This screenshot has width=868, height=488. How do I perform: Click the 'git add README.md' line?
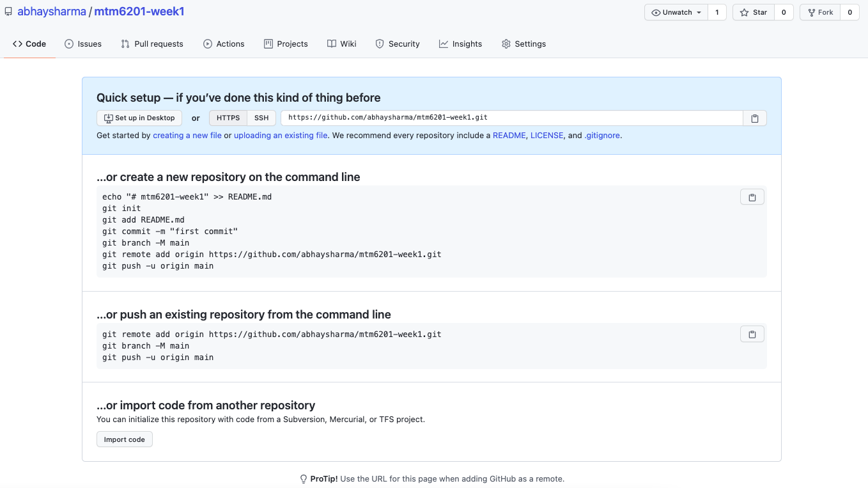point(143,220)
